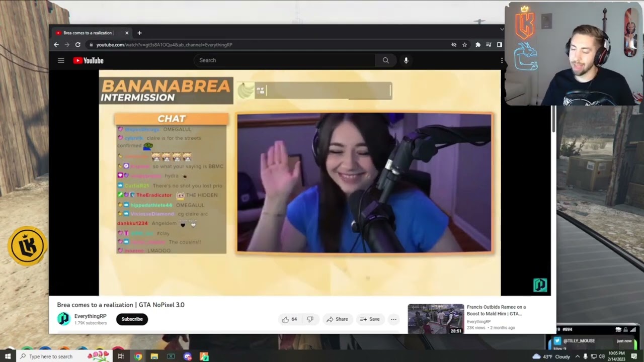
Task: Subscribe to EverythingRP channel
Action: point(132,319)
